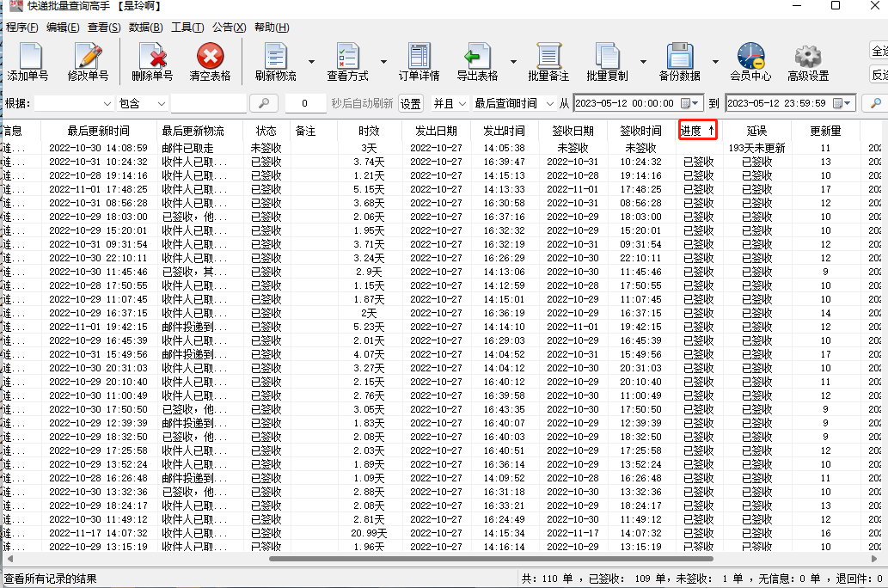
Task: Select the 批量复制 icon
Action: click(x=607, y=57)
